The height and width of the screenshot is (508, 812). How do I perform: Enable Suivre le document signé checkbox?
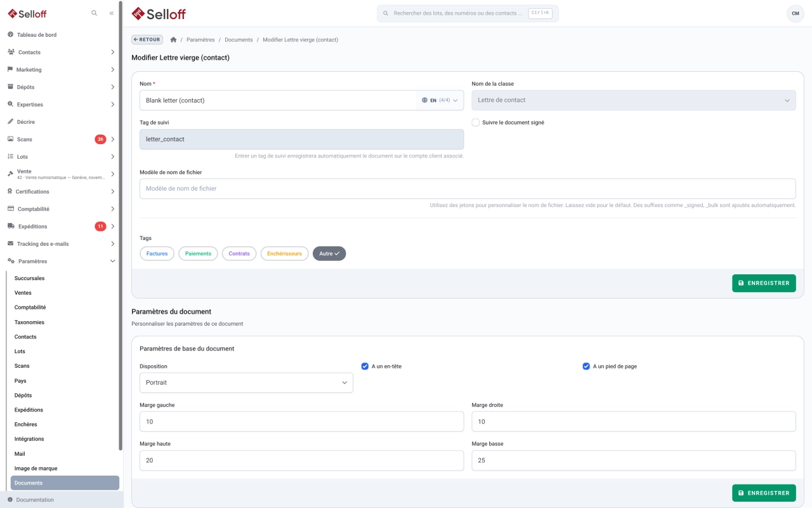476,123
